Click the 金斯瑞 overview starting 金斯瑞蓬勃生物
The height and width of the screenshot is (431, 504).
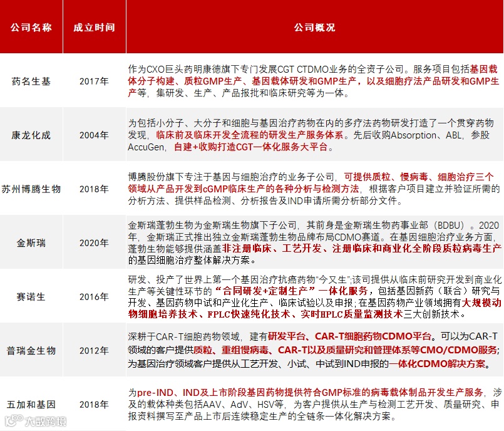click(x=314, y=242)
